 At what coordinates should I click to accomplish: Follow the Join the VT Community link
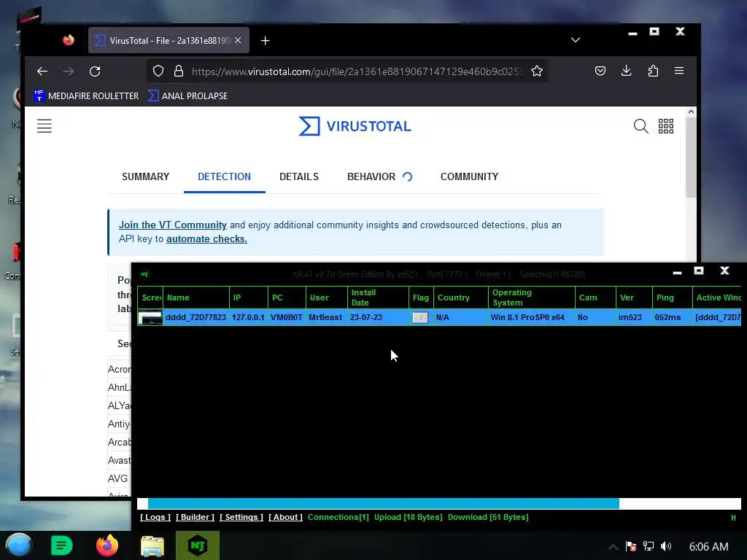[x=172, y=225]
